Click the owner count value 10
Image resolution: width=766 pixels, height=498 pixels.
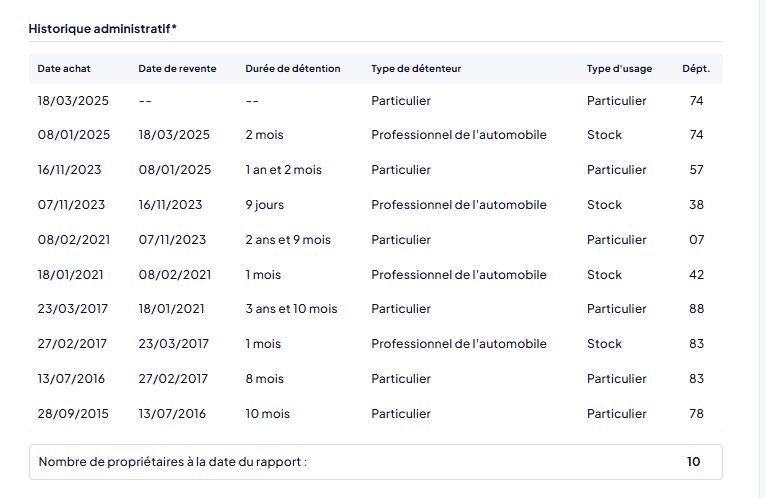pos(693,462)
